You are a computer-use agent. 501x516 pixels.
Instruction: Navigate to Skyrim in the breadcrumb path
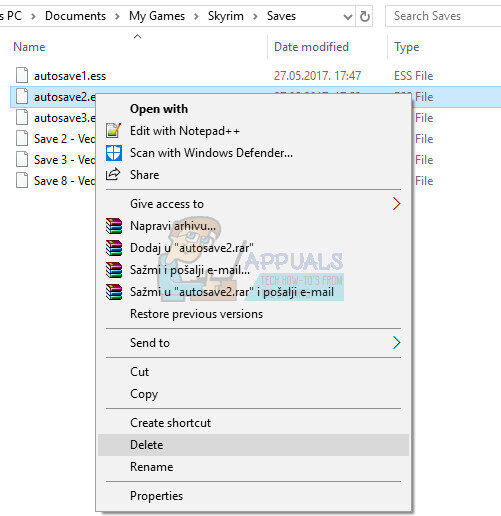[x=226, y=16]
